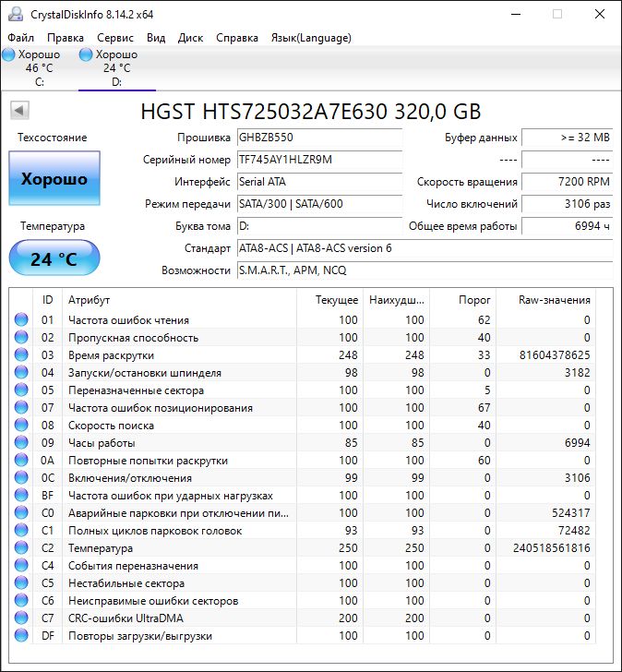This screenshot has height=672, width=622.
Task: Select the D: drive status orb
Action: [87, 54]
